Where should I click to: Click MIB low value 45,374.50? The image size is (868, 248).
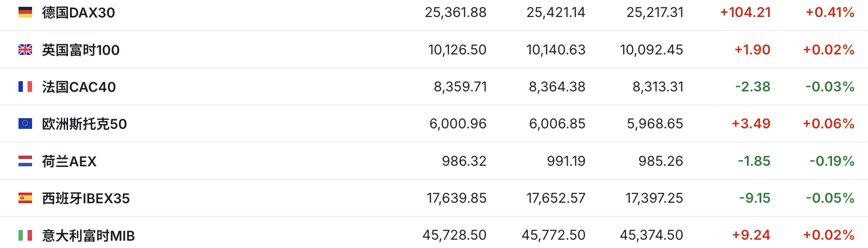click(x=651, y=235)
